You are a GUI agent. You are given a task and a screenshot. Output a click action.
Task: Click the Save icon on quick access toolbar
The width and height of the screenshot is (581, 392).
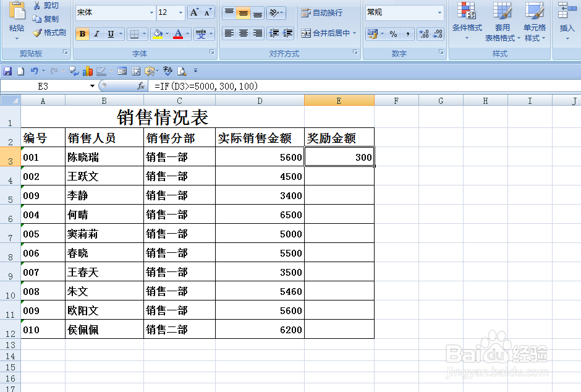coord(7,70)
